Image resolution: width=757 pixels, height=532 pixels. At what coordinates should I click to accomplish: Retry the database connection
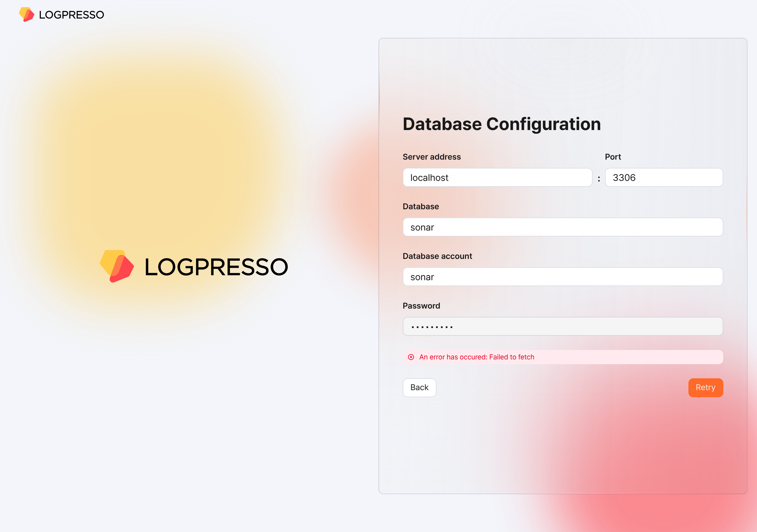[x=706, y=388]
